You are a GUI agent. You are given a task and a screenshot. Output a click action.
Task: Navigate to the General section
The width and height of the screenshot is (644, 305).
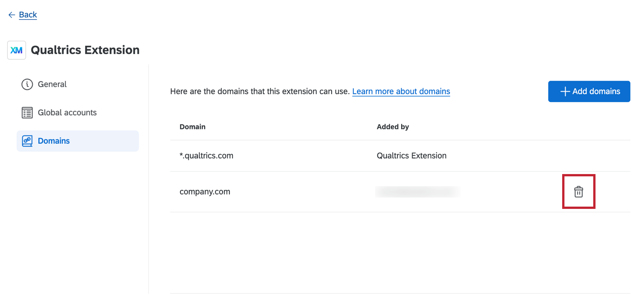tap(52, 84)
